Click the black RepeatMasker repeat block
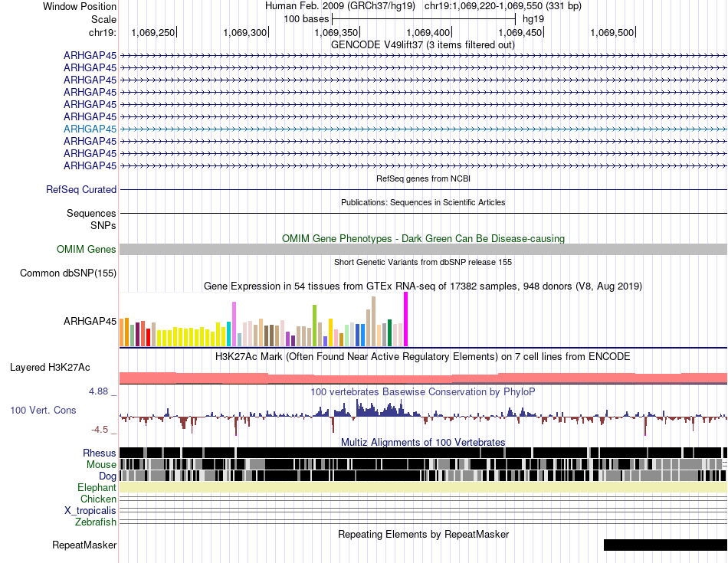728x563 pixels. (665, 545)
